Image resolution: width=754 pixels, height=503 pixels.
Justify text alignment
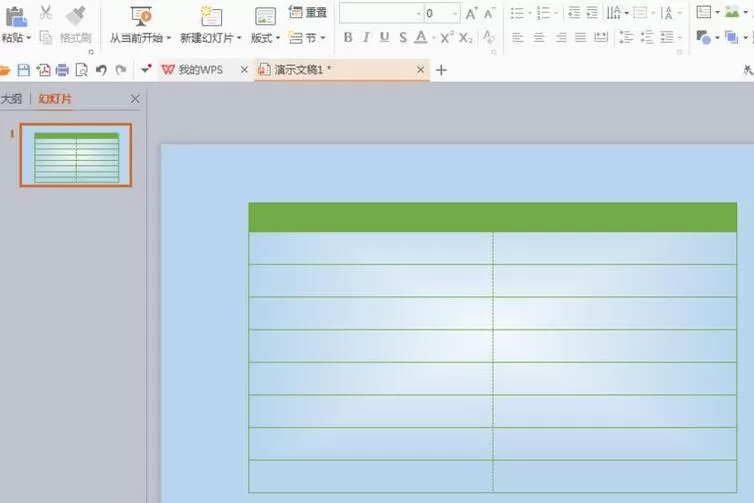(581, 38)
